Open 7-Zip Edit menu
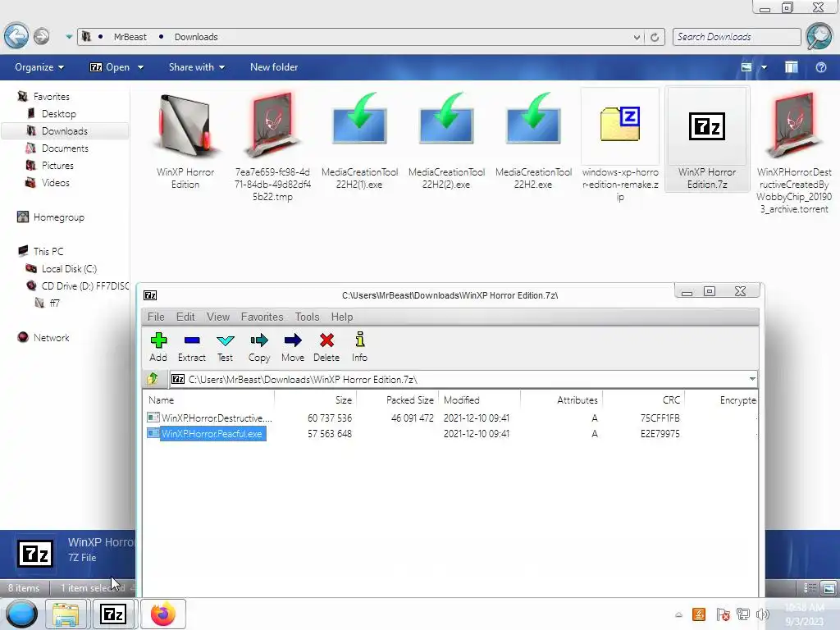Image resolution: width=840 pixels, height=630 pixels. click(x=185, y=317)
